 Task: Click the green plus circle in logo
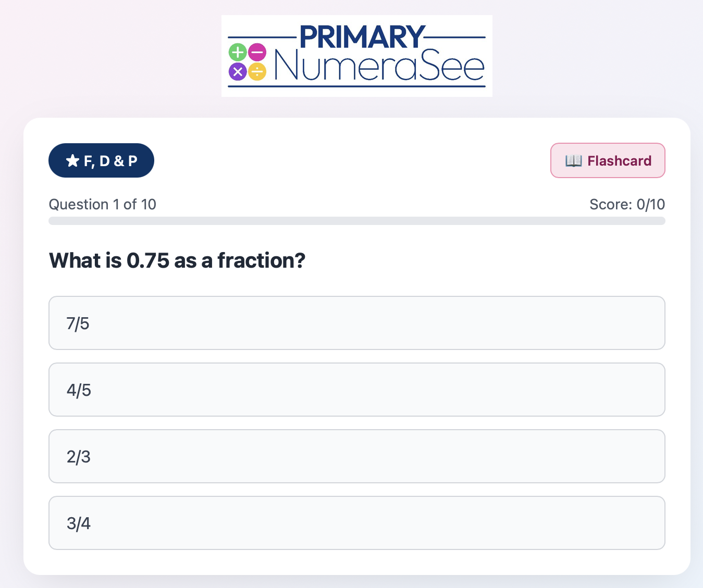pyautogui.click(x=238, y=52)
